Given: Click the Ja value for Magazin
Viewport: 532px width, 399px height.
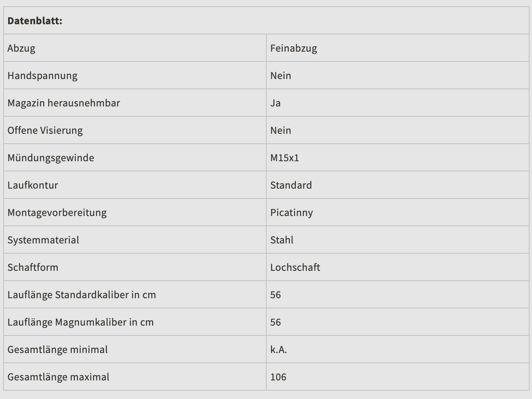Looking at the screenshot, I should (275, 103).
